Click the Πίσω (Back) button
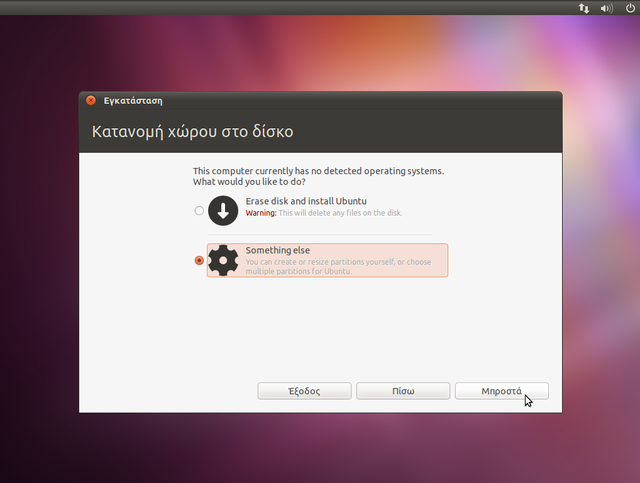640x483 pixels. (x=403, y=391)
